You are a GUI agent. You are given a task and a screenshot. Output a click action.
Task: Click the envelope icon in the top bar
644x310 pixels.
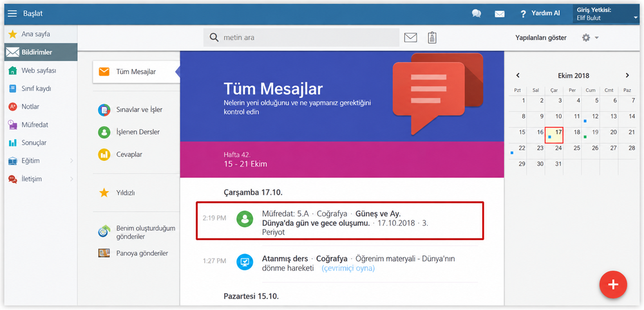pyautogui.click(x=500, y=14)
